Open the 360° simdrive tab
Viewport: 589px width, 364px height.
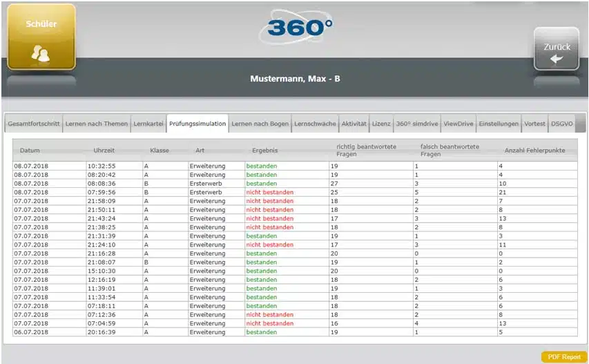(x=417, y=124)
